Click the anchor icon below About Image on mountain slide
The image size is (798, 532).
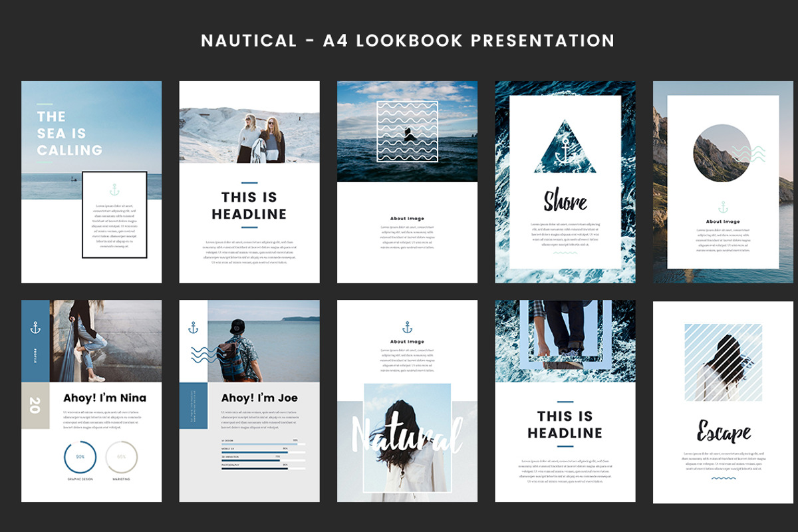click(723, 207)
